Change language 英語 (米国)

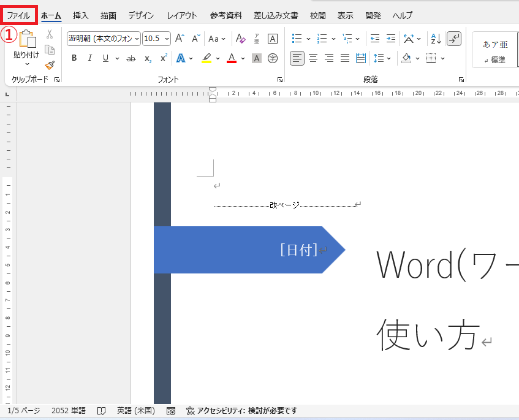tap(136, 411)
